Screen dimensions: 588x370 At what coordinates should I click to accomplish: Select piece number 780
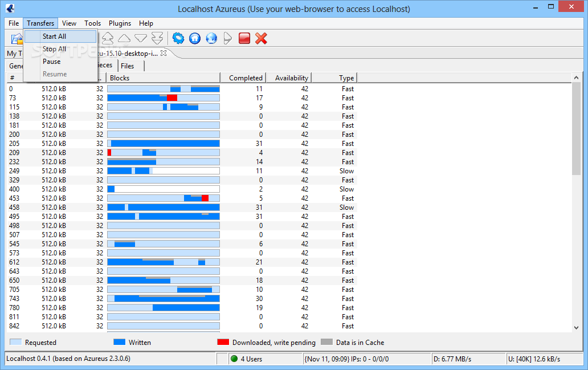click(14, 308)
